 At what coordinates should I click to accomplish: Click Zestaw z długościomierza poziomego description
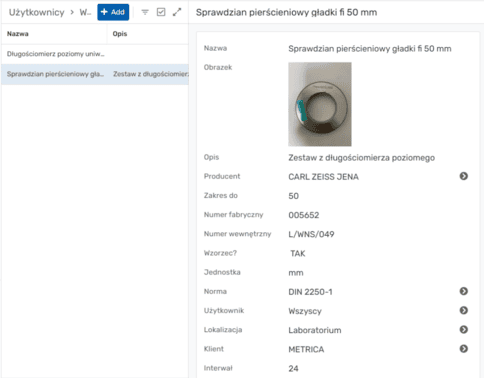point(361,158)
